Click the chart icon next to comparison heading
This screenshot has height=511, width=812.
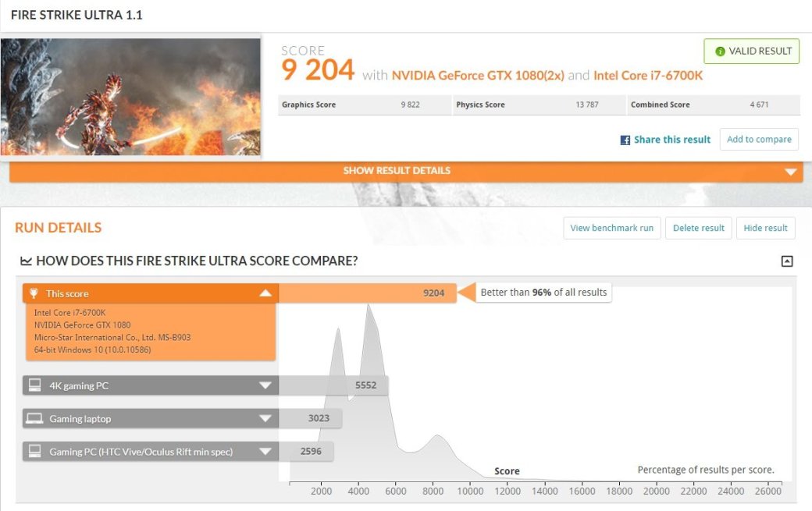26,261
